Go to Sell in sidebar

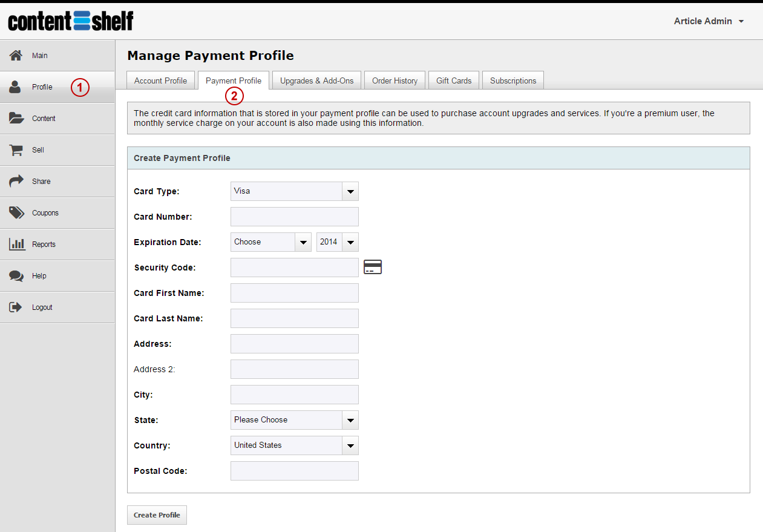pyautogui.click(x=57, y=150)
